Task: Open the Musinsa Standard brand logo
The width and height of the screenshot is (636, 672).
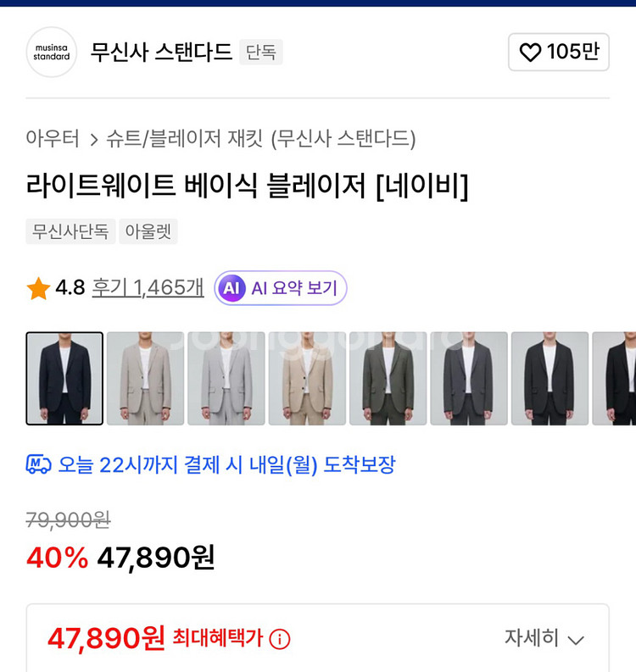Action: pyautogui.click(x=52, y=53)
